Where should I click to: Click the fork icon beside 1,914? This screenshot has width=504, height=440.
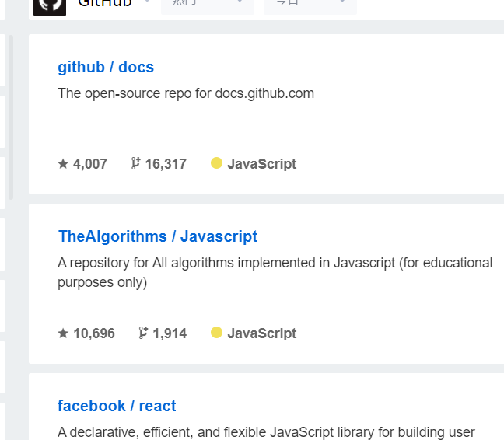[x=143, y=333]
